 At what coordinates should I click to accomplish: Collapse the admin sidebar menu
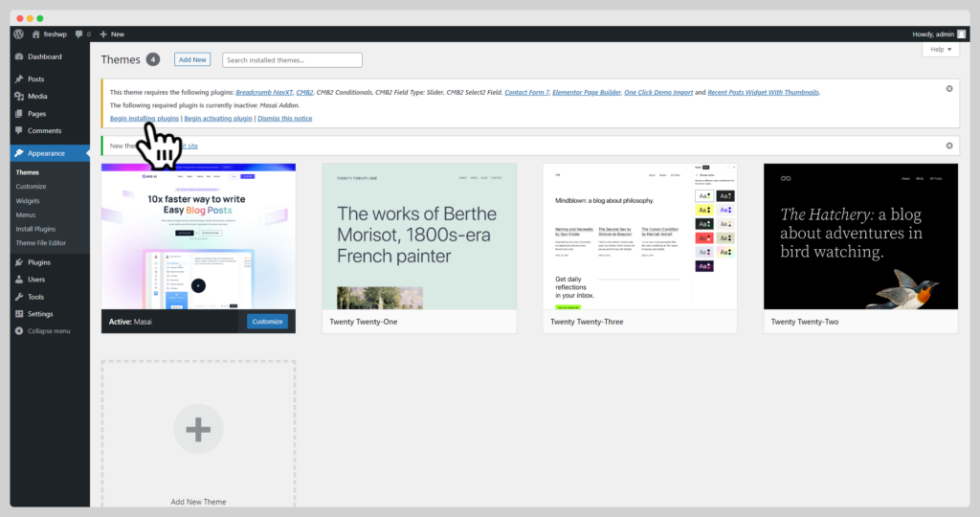pos(42,330)
